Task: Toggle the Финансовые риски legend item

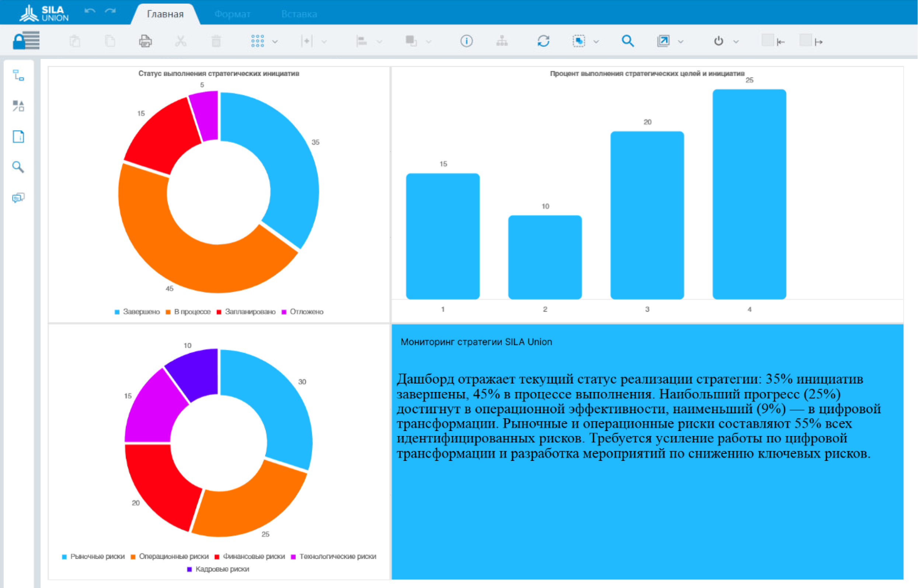Action: tap(254, 557)
